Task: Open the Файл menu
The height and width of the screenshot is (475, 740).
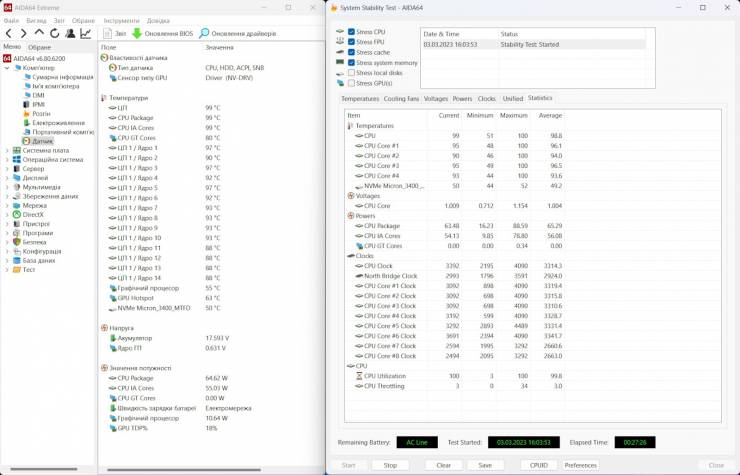Action: [x=11, y=21]
